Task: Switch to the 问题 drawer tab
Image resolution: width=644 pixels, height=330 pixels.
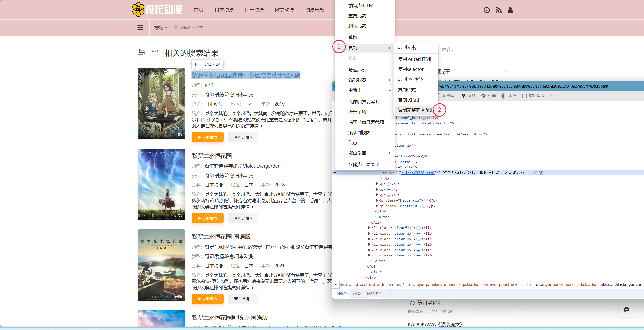Action: pyautogui.click(x=357, y=294)
